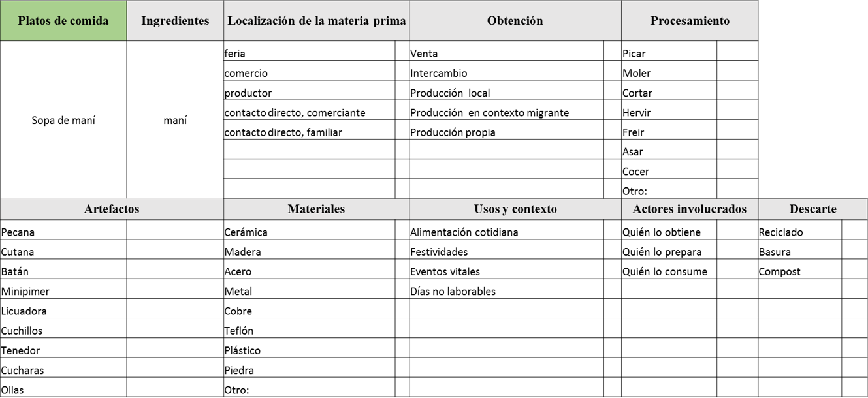Tick the box next to "Cerámica"
This screenshot has height=398, width=868.
pyautogui.click(x=402, y=232)
